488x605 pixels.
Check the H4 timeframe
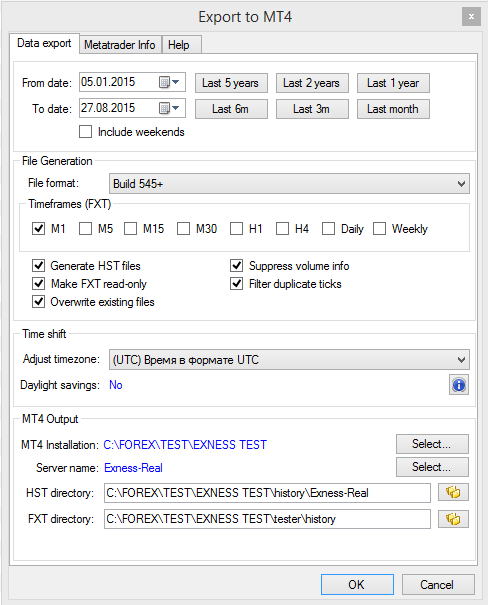tap(282, 228)
